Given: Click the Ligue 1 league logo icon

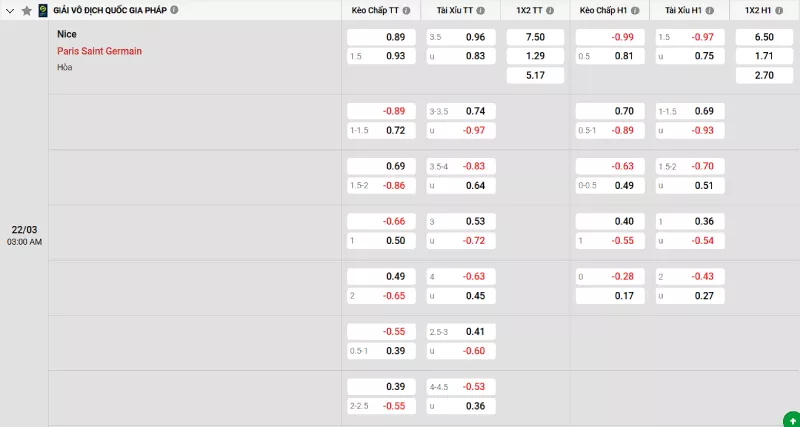Looking at the screenshot, I should 42,10.
